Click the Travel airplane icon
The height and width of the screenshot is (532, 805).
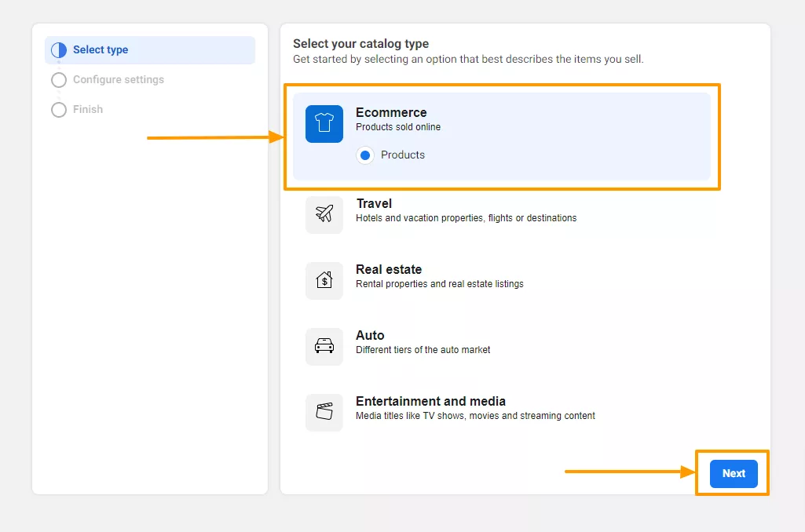324,214
